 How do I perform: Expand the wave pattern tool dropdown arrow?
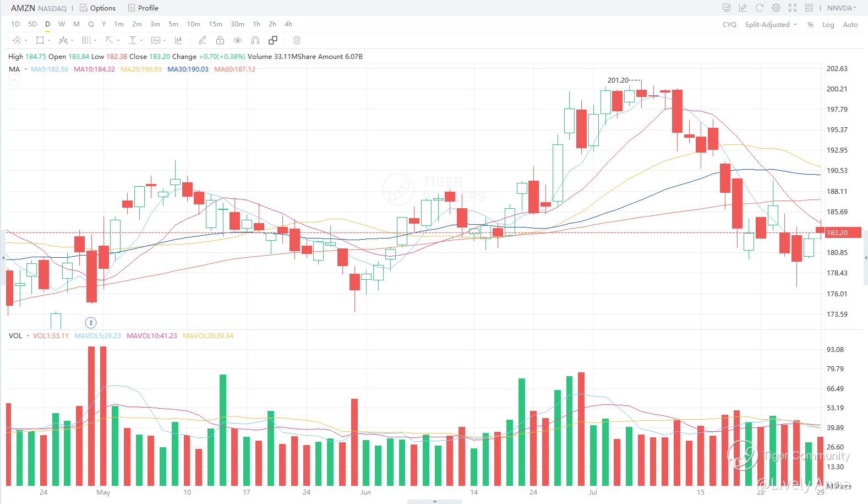coord(72,40)
